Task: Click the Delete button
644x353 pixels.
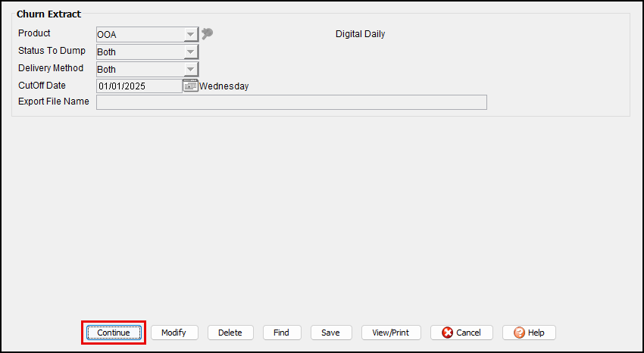Action: 230,333
